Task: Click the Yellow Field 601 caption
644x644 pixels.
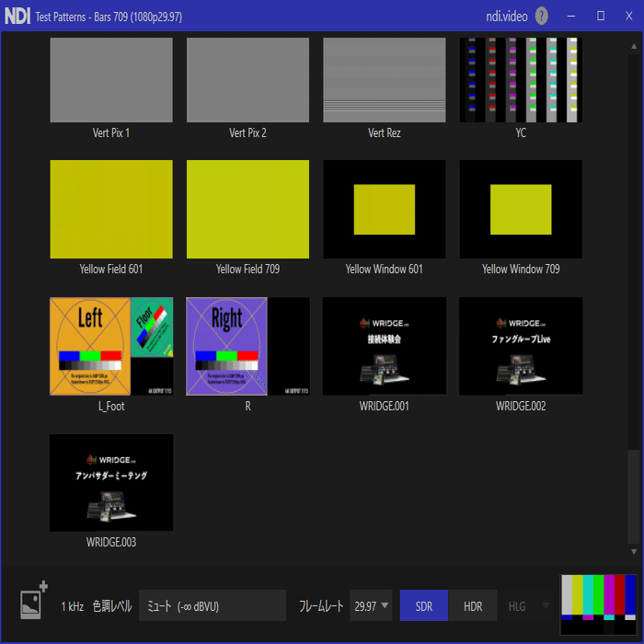Action: [111, 269]
